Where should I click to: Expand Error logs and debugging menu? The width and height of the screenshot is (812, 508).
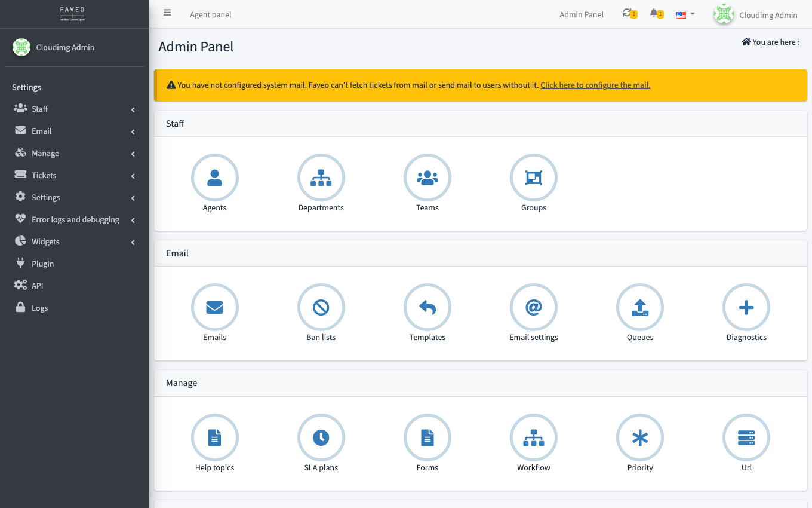[75, 219]
